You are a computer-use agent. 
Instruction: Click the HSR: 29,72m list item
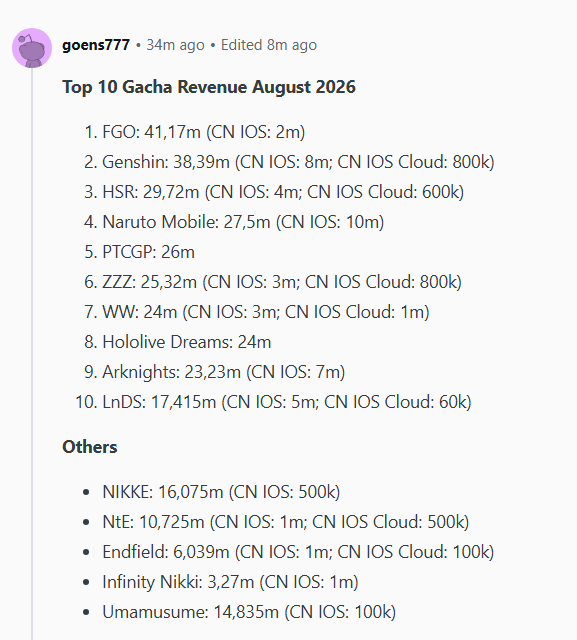[x=283, y=192]
